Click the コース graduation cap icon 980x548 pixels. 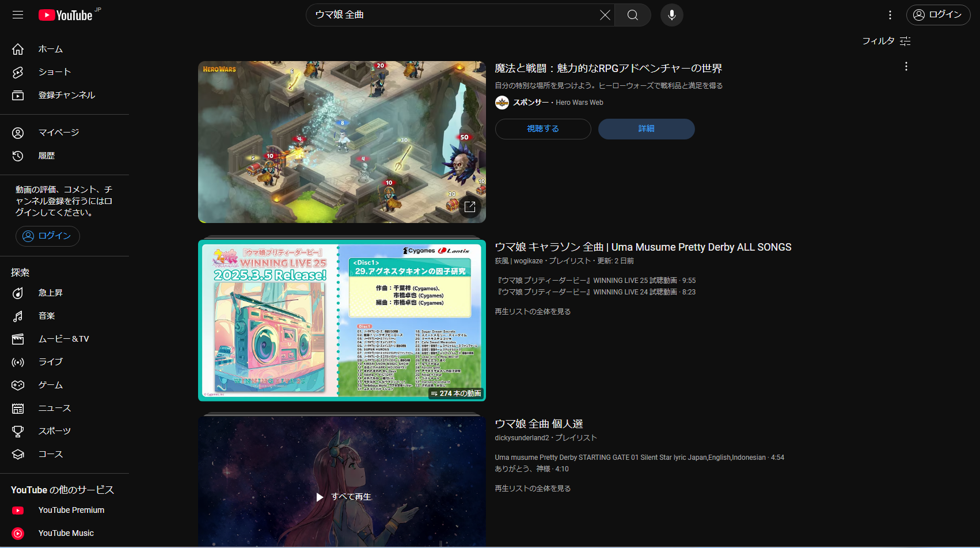(x=18, y=454)
